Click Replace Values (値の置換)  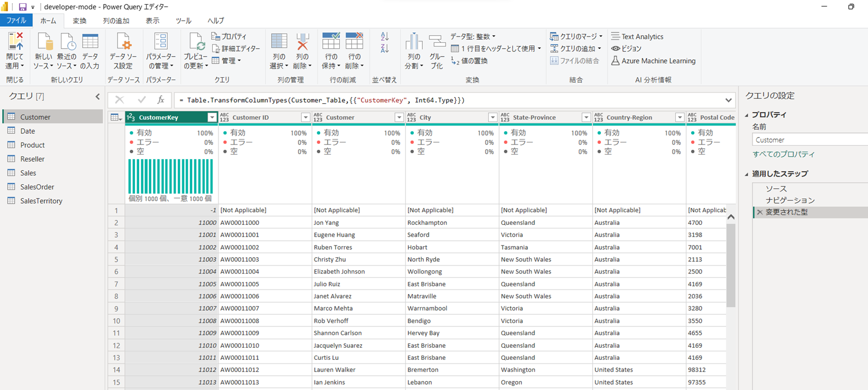point(469,61)
